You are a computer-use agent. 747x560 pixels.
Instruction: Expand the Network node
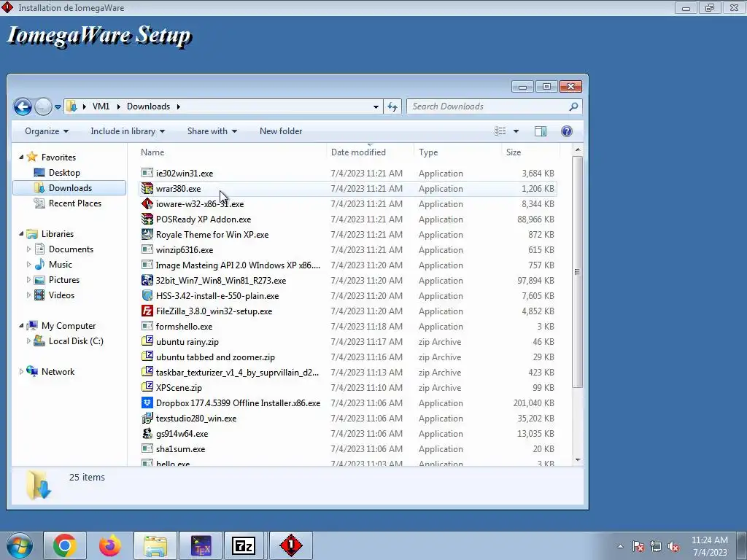pos(21,371)
